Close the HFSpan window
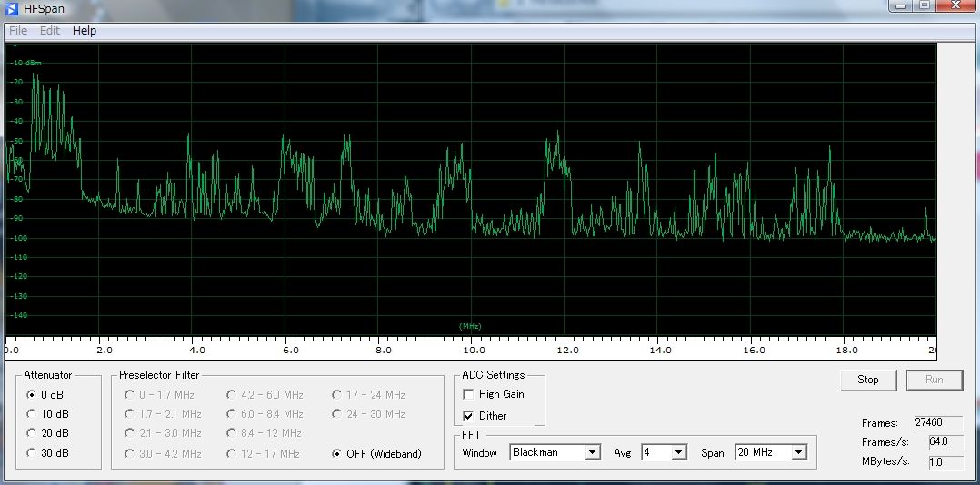The height and width of the screenshot is (485, 980). click(956, 5)
